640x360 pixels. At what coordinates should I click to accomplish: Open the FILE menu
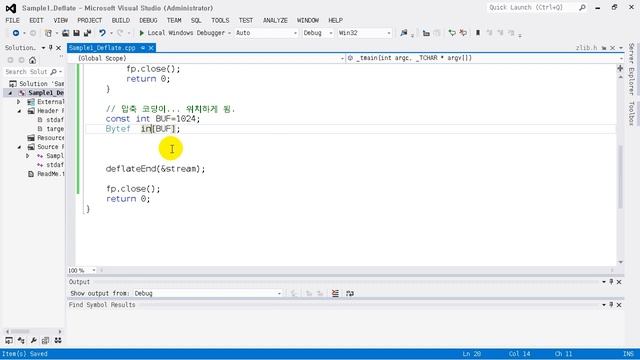coord(12,20)
